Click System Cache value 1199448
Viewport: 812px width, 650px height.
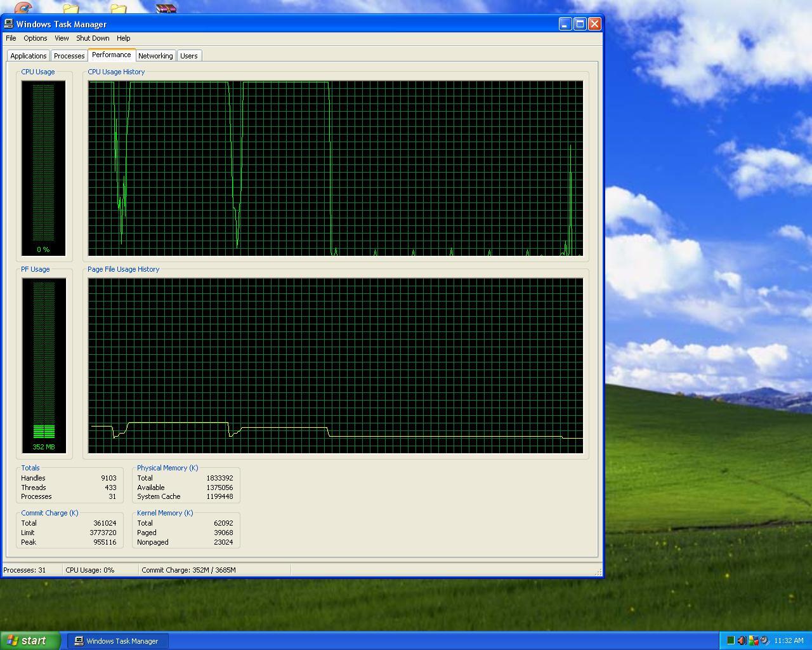point(219,496)
